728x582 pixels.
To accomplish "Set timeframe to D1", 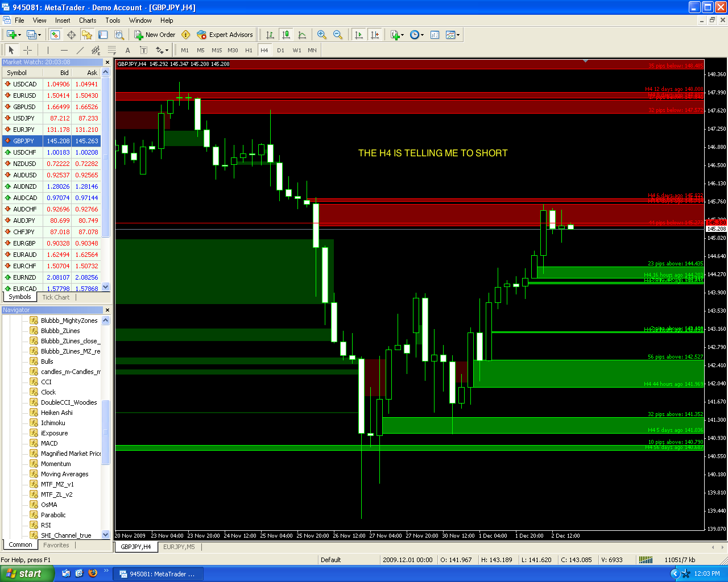I will click(x=280, y=50).
